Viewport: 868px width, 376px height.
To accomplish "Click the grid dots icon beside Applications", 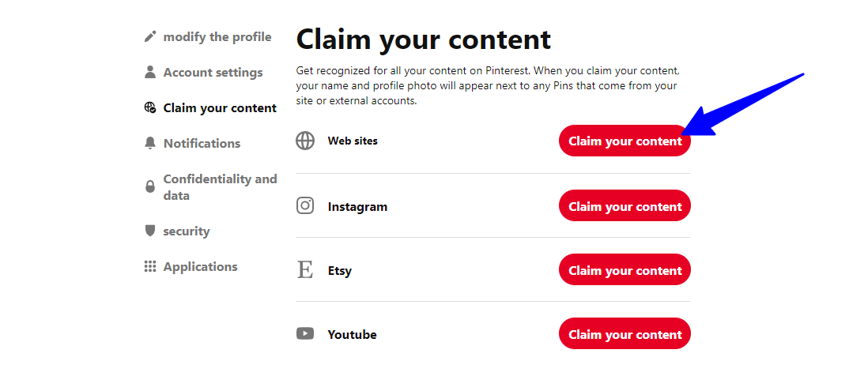I will pos(150,266).
